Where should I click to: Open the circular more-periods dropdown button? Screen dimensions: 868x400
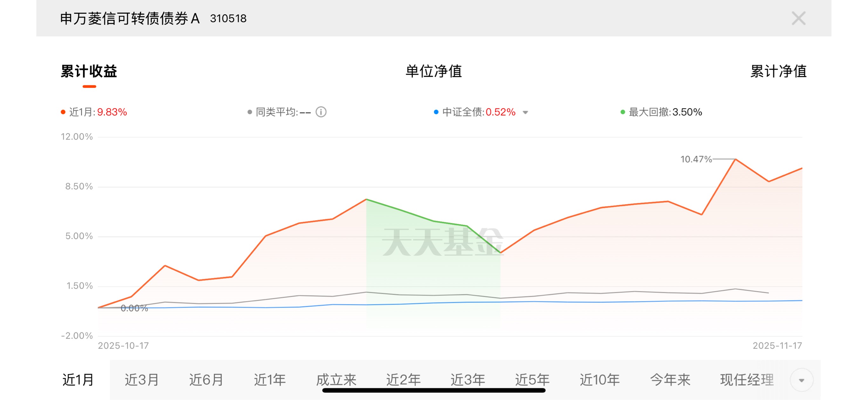point(801,380)
